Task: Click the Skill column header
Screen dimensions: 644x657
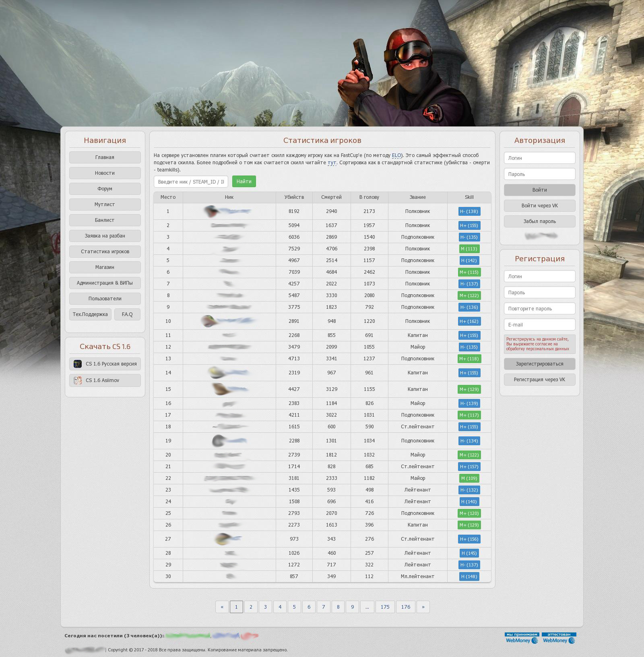Action: 469,197
